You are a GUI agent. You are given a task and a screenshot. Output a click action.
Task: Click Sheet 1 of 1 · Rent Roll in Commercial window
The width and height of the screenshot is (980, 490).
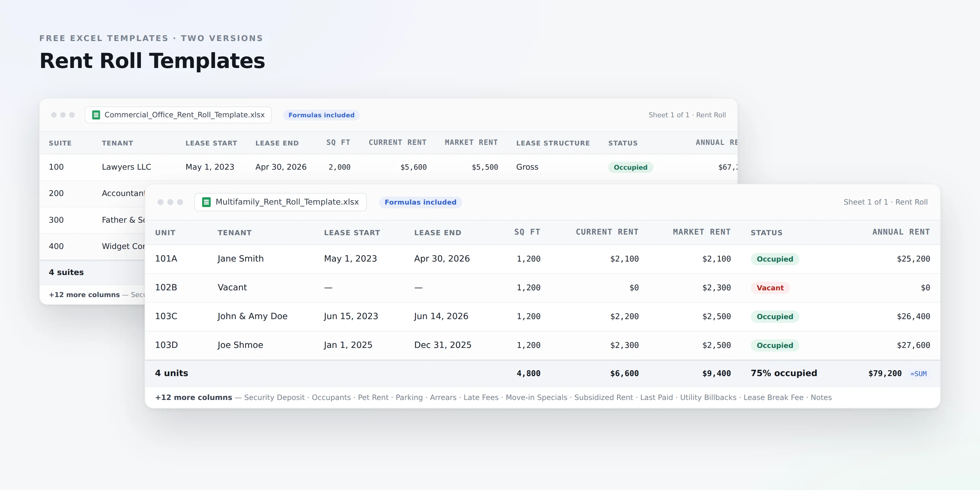(x=687, y=115)
